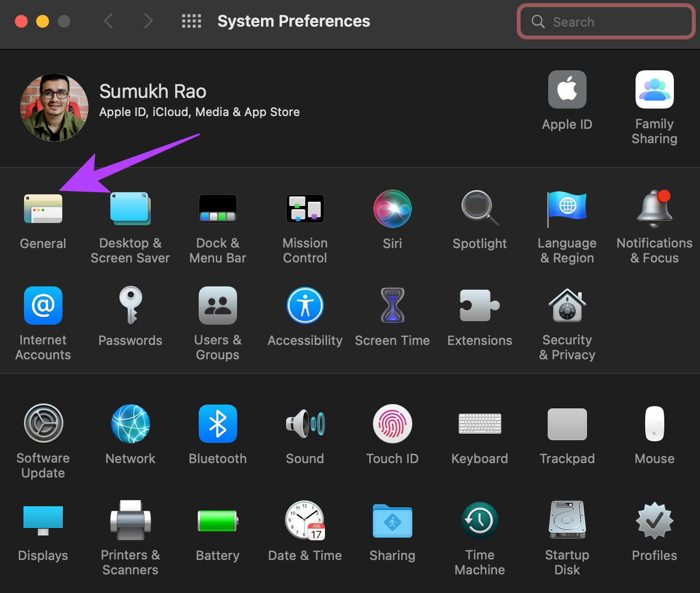The image size is (700, 593).
Task: Click the show all preferences grid icon
Action: [191, 21]
